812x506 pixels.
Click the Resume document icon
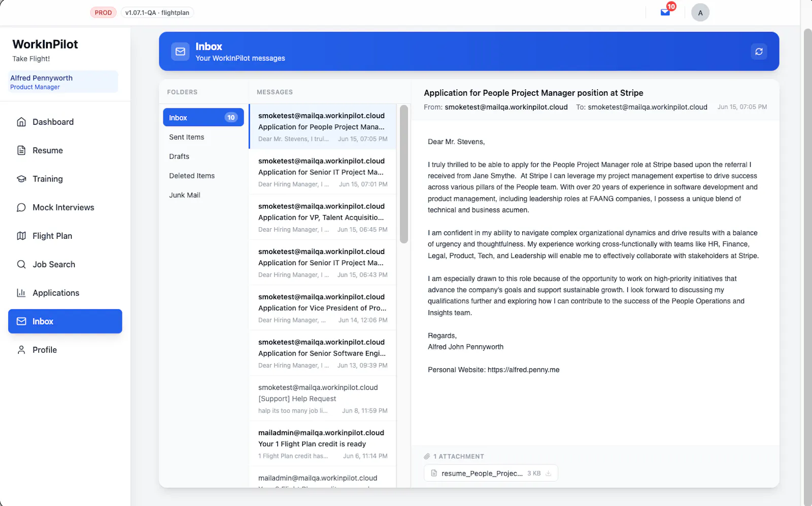tap(21, 150)
